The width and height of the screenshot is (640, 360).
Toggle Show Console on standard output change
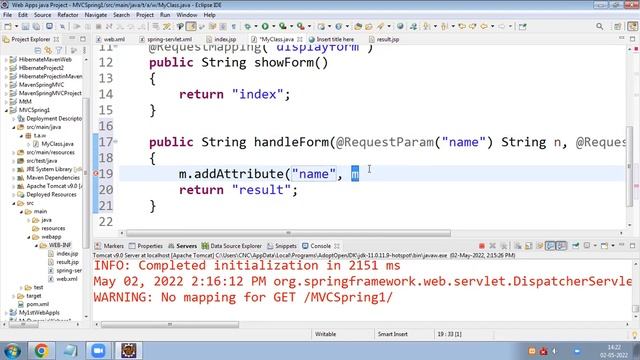pyautogui.click(x=551, y=246)
